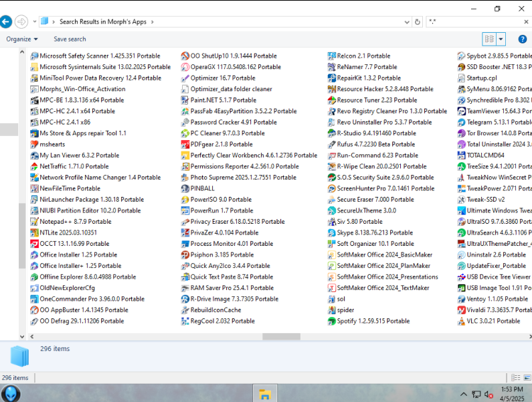Screen dimensions: 532x402
Task: Click the Forward arrow navigation button
Action: point(21,21)
